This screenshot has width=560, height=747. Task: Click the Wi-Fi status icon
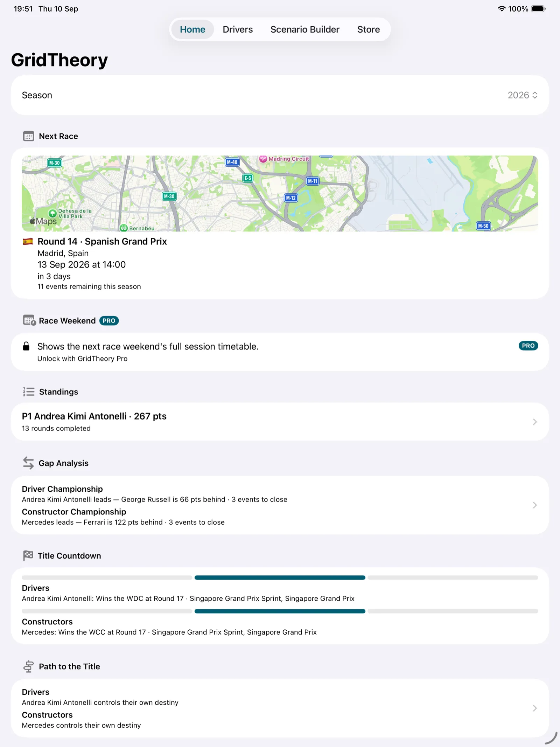[x=502, y=9]
